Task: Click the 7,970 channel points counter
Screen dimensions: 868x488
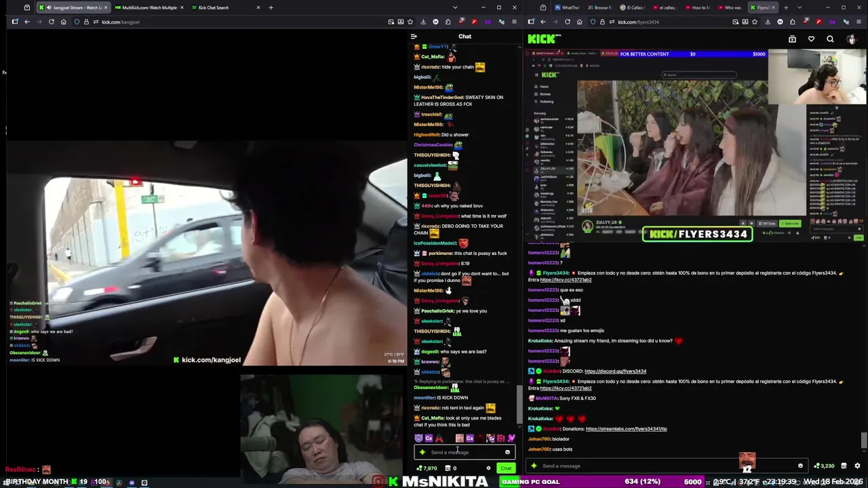Action: [x=427, y=468]
